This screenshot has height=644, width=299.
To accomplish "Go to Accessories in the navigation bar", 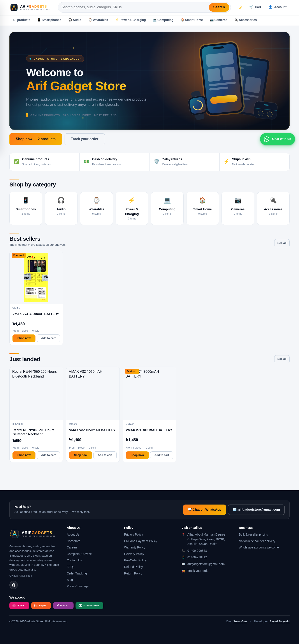I will (x=246, y=20).
